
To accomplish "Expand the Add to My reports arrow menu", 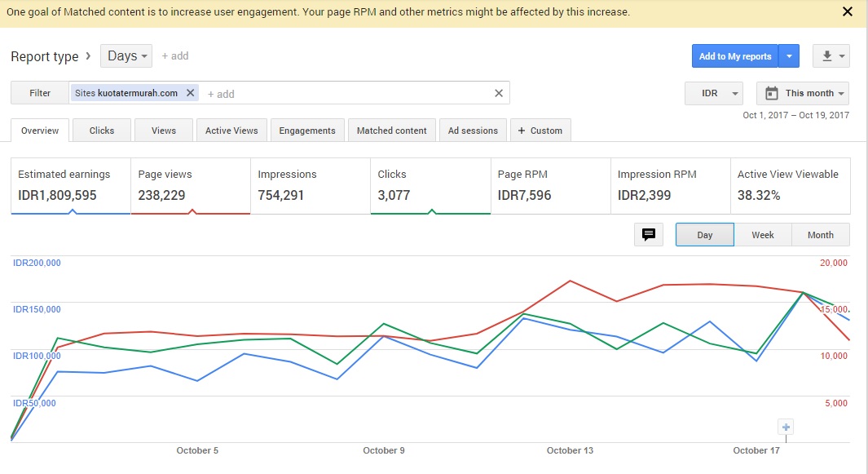I will pyautogui.click(x=789, y=56).
